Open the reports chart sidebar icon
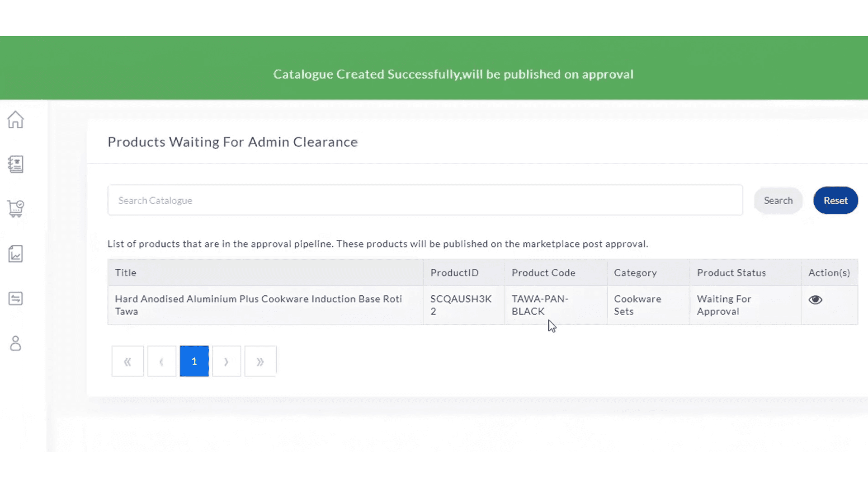The height and width of the screenshot is (488, 868). 15,254
